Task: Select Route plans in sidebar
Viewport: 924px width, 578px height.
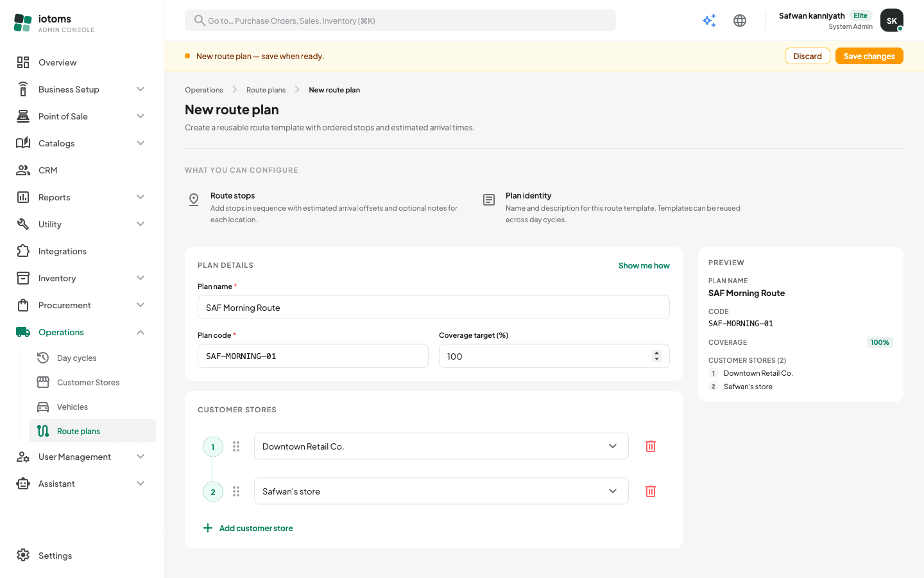Action: click(x=92, y=431)
